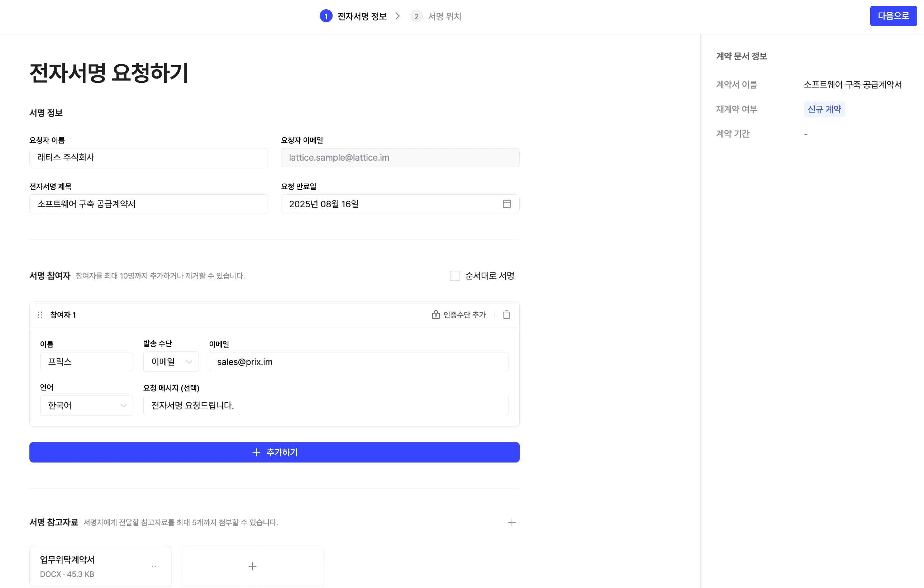The width and height of the screenshot is (924, 588).
Task: Click the 추가하기 participant button
Action: point(274,452)
